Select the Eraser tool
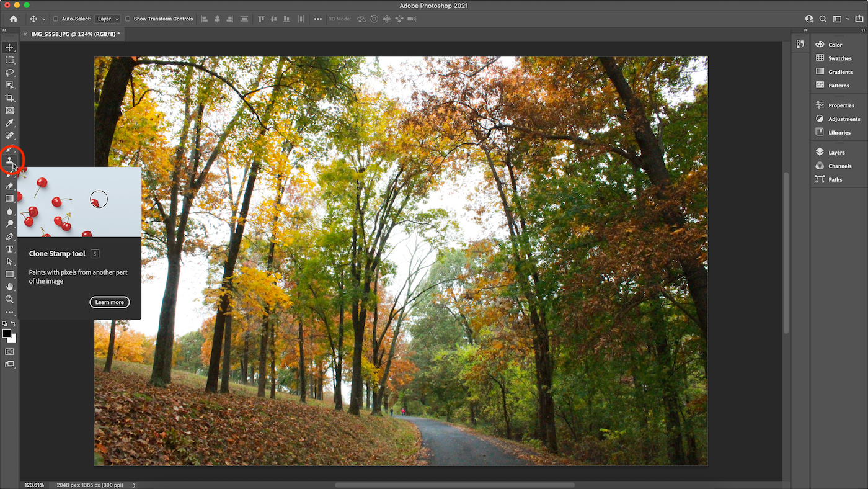This screenshot has height=489, width=868. coord(9,186)
